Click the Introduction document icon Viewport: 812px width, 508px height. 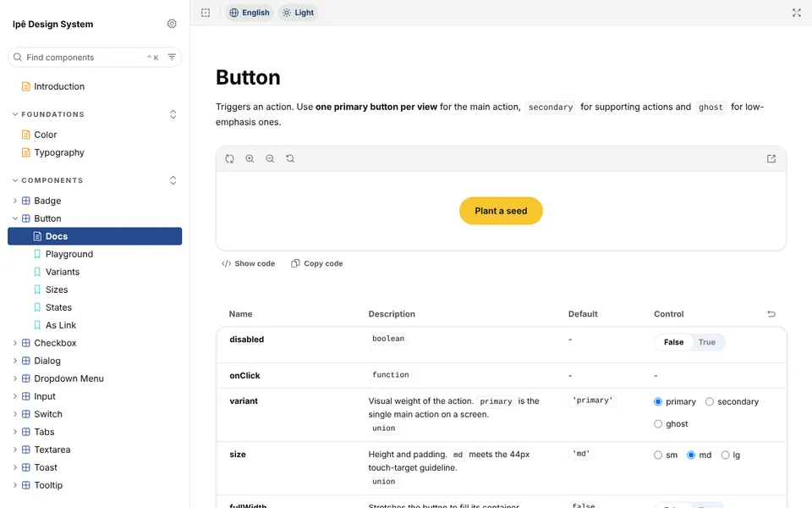click(26, 86)
